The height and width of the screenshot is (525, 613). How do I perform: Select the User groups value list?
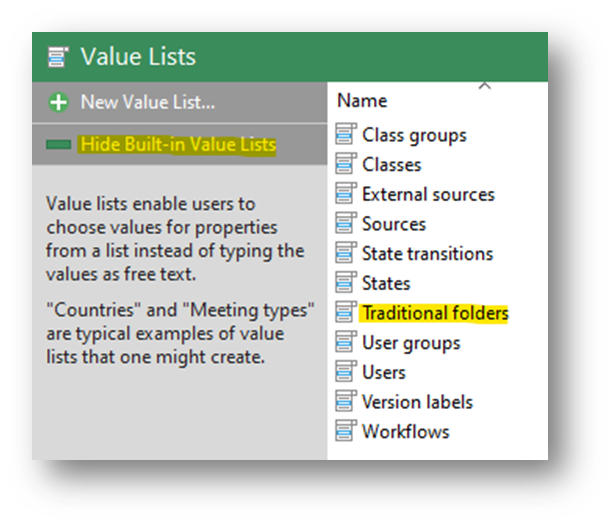coord(411,343)
